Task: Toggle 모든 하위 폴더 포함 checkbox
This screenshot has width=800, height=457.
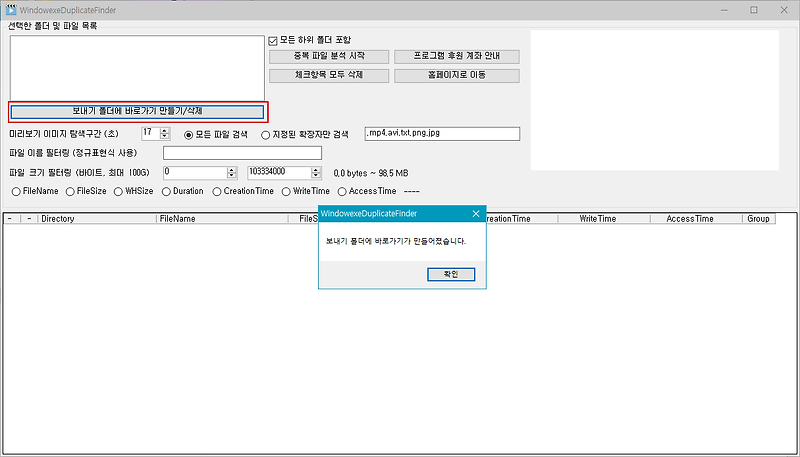Action: tap(273, 41)
